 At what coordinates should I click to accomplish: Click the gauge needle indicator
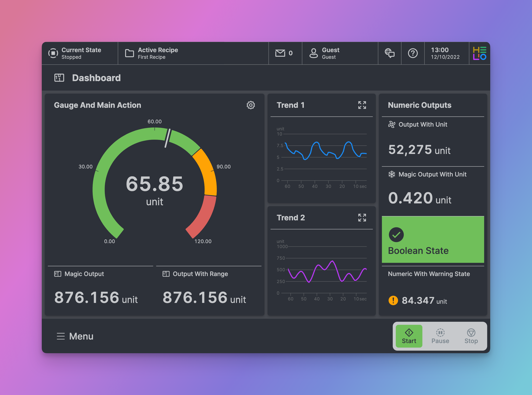(168, 138)
